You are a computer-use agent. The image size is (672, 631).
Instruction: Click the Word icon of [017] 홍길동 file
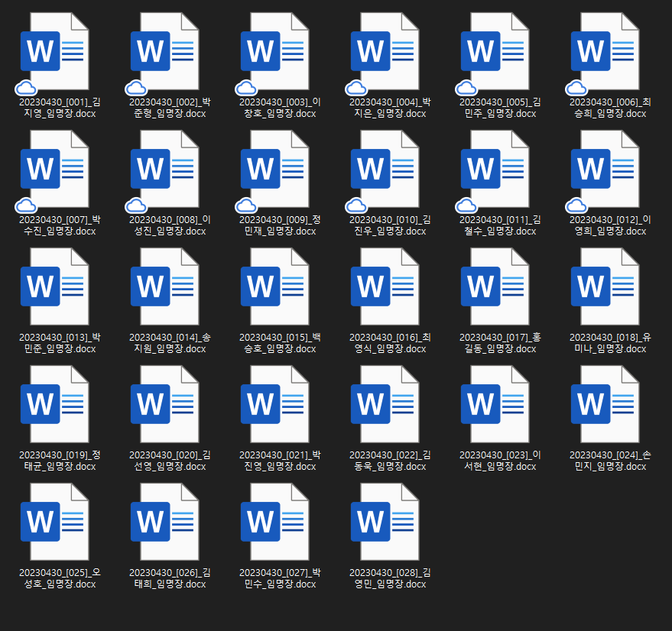pyautogui.click(x=495, y=286)
